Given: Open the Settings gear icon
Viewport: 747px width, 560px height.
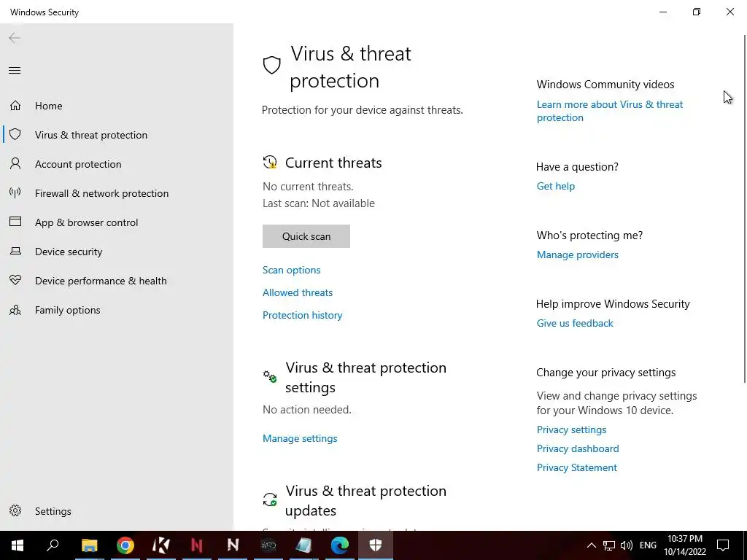Looking at the screenshot, I should point(15,511).
